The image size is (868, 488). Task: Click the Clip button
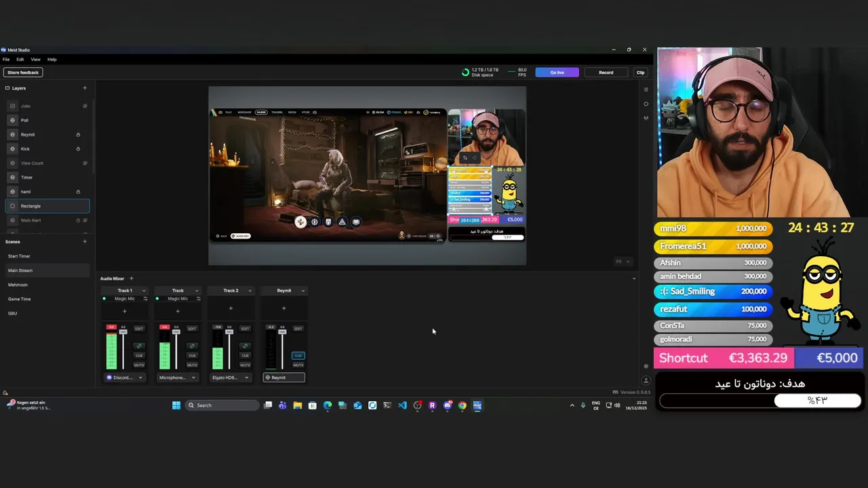640,73
